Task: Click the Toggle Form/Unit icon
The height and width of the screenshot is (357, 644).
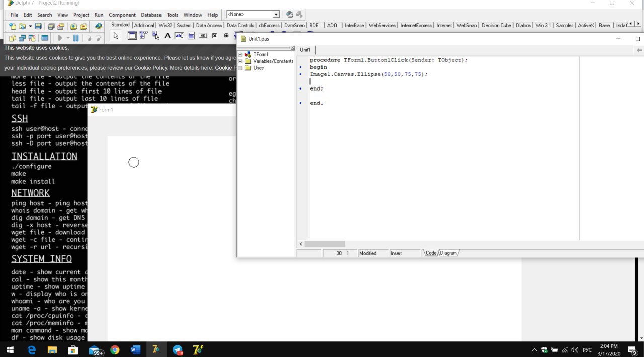Action: tap(32, 38)
